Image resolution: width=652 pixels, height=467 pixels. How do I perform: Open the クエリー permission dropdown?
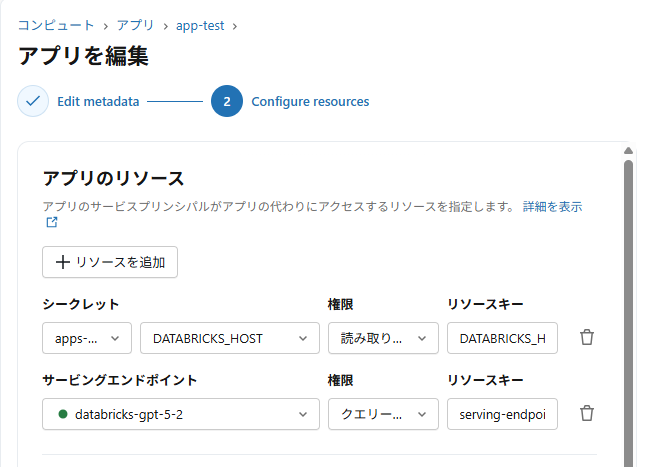coord(383,414)
